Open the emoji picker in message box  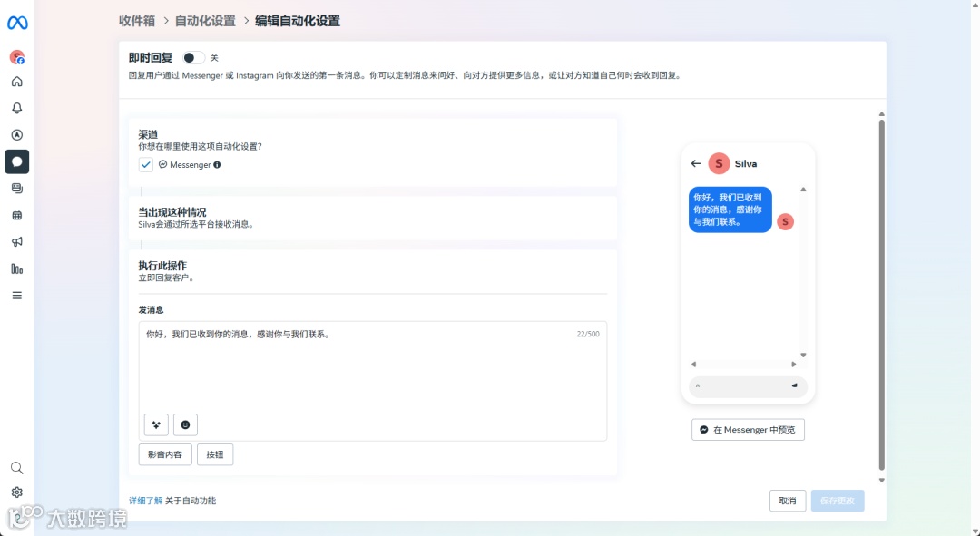pos(185,424)
